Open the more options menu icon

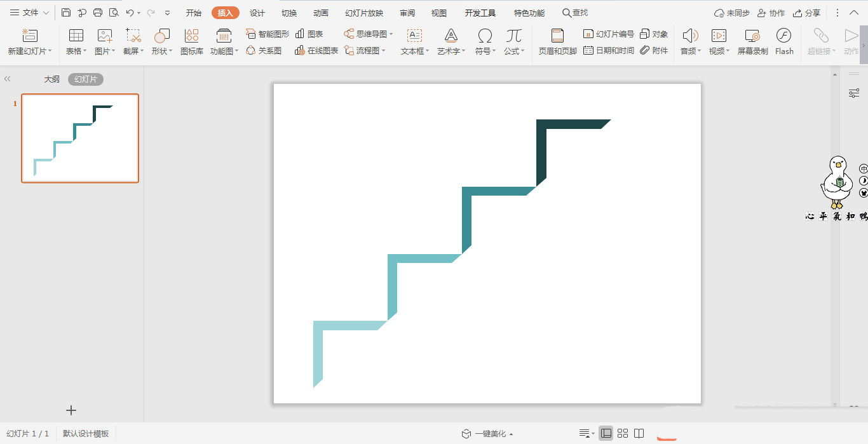pyautogui.click(x=837, y=13)
